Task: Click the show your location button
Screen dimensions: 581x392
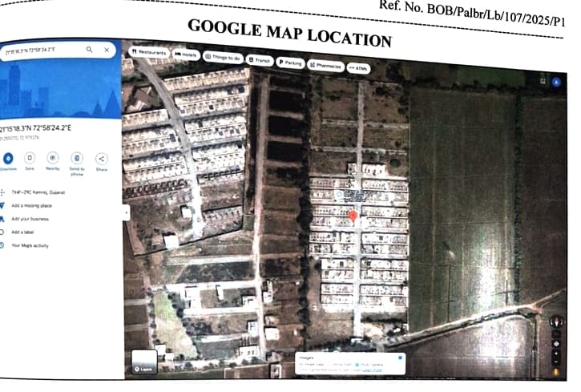Action: point(556,344)
